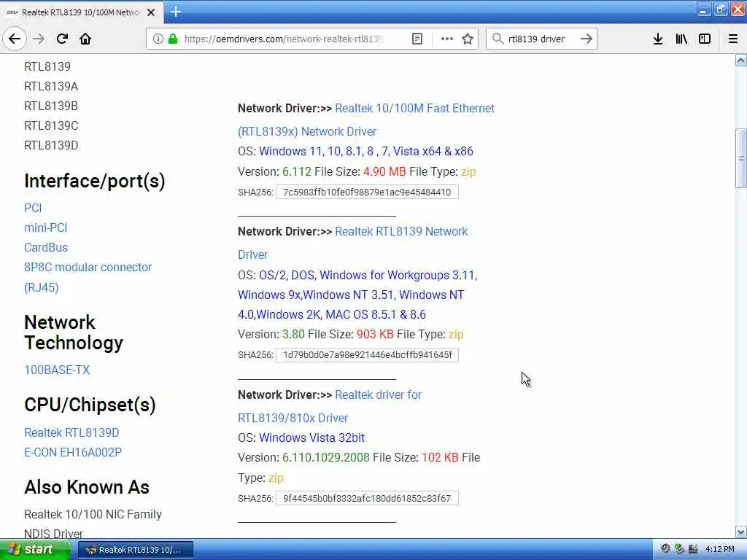Close the Realtek RTL8139 tab
This screenshot has height=560, width=747.
click(x=151, y=12)
